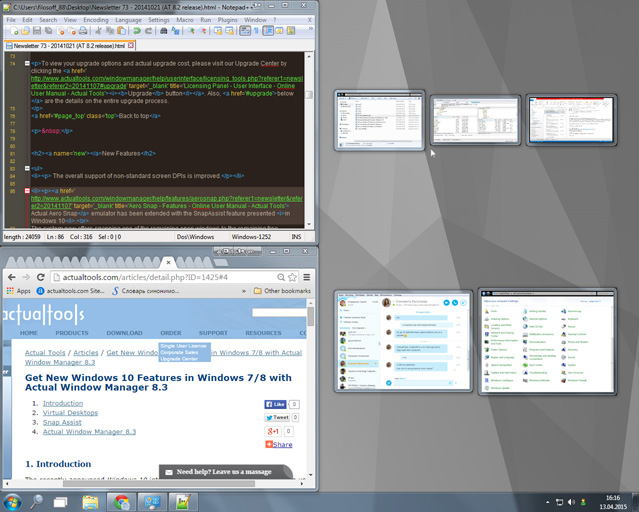The image size is (639, 512).
Task: Click the Zoom Out icon in Notepad++
Action: click(x=203, y=31)
